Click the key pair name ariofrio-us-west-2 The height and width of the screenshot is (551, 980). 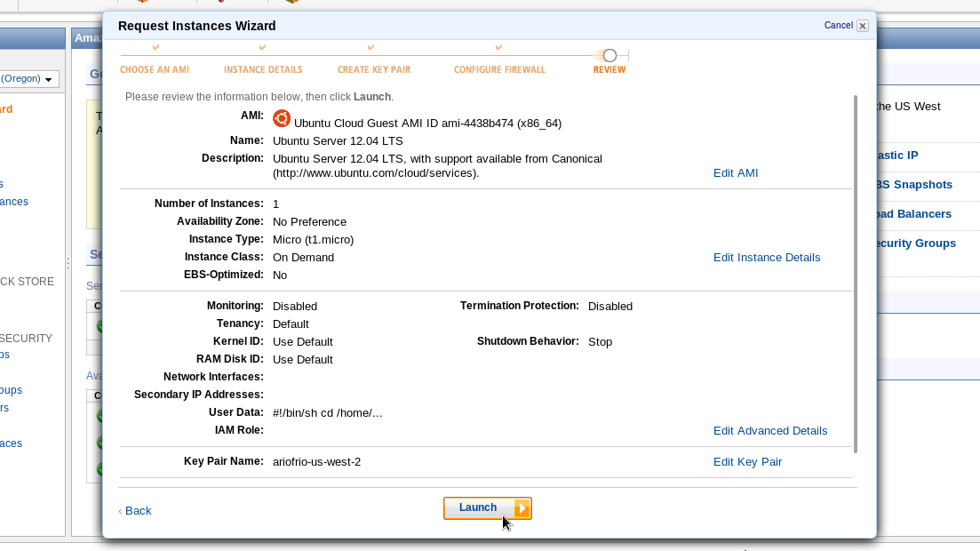pos(317,462)
